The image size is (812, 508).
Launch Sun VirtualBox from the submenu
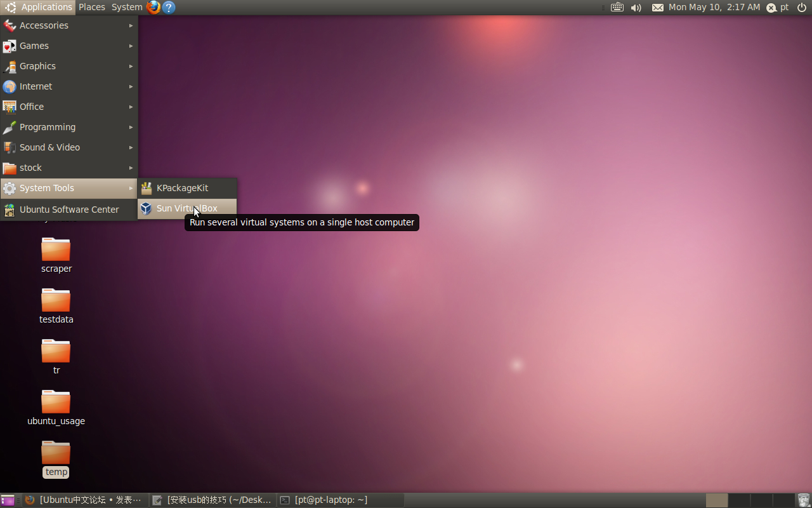tap(187, 208)
